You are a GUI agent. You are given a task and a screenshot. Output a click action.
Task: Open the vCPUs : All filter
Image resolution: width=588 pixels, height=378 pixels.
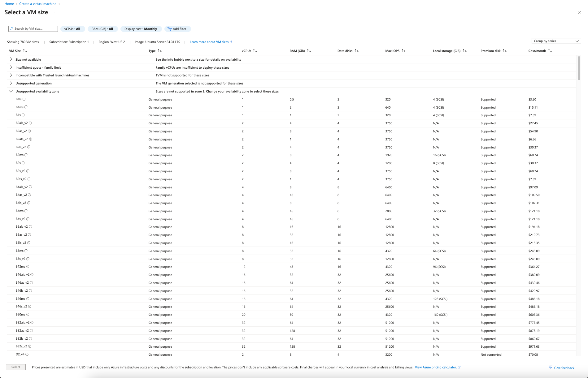[x=72, y=29]
